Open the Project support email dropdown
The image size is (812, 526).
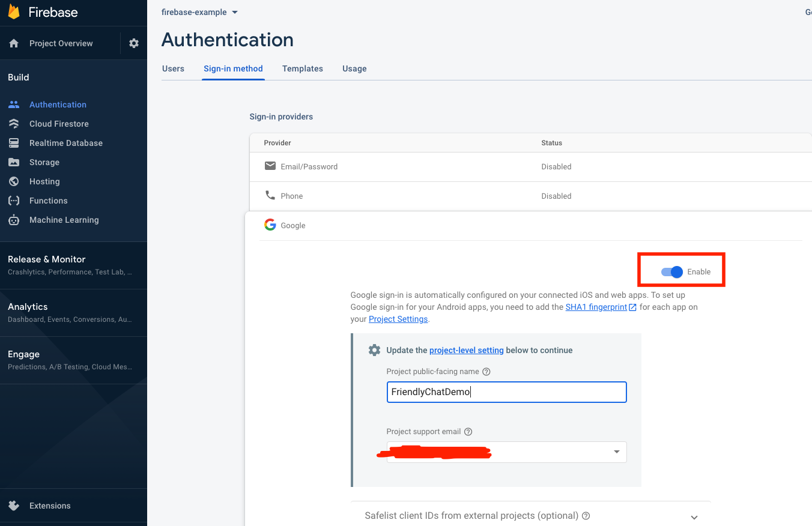(x=616, y=452)
